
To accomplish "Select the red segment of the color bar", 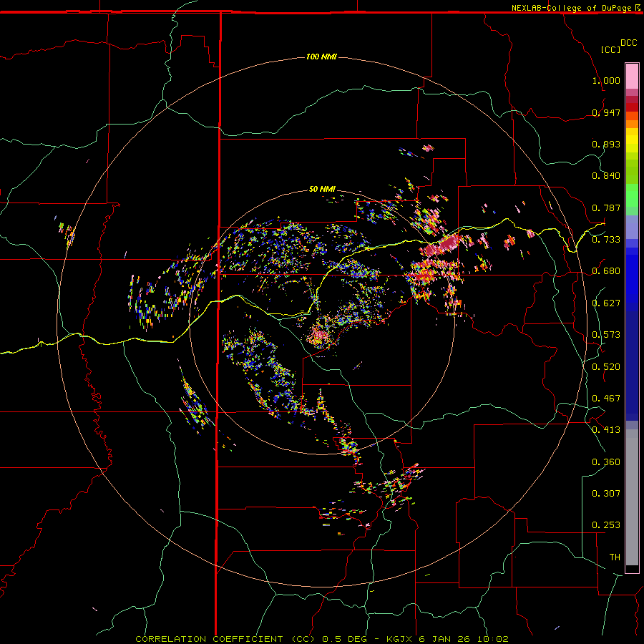I will click(x=632, y=107).
